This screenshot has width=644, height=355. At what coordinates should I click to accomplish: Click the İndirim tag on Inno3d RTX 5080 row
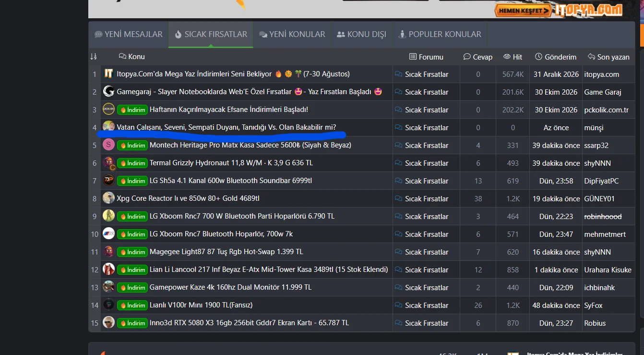pos(132,323)
